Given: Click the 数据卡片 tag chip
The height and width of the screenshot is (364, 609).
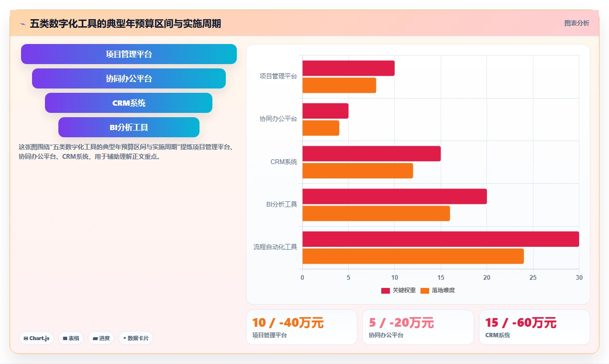Looking at the screenshot, I should [x=136, y=338].
